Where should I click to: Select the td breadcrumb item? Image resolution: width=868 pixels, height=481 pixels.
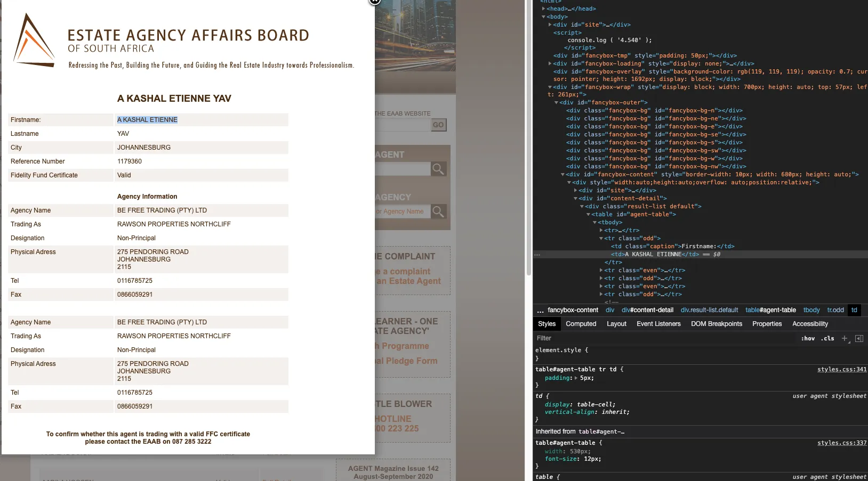click(x=854, y=310)
